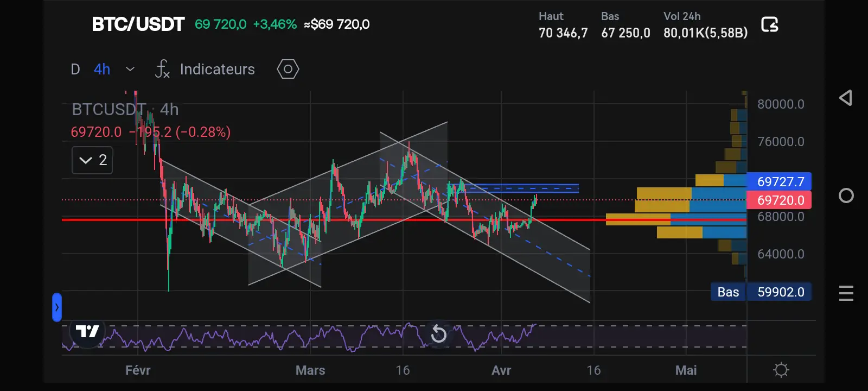Tap the share/rotate icon beside Vol 24h

coord(770,24)
